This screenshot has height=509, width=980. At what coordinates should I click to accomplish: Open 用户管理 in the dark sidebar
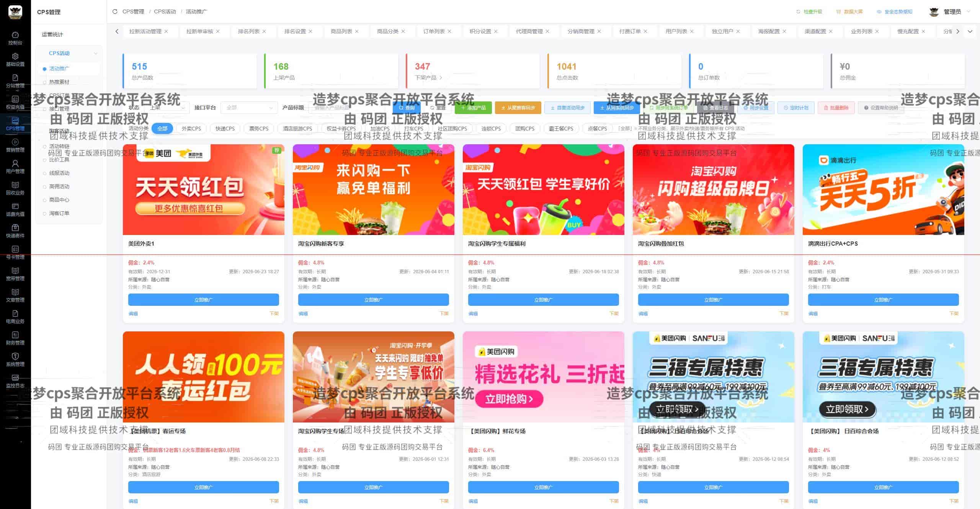(15, 167)
